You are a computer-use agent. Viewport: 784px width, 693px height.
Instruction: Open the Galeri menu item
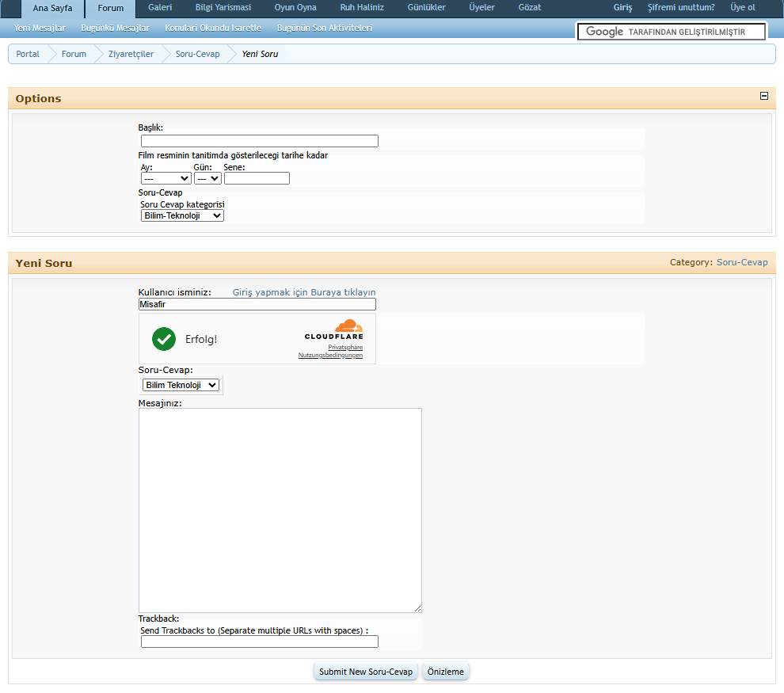click(160, 8)
